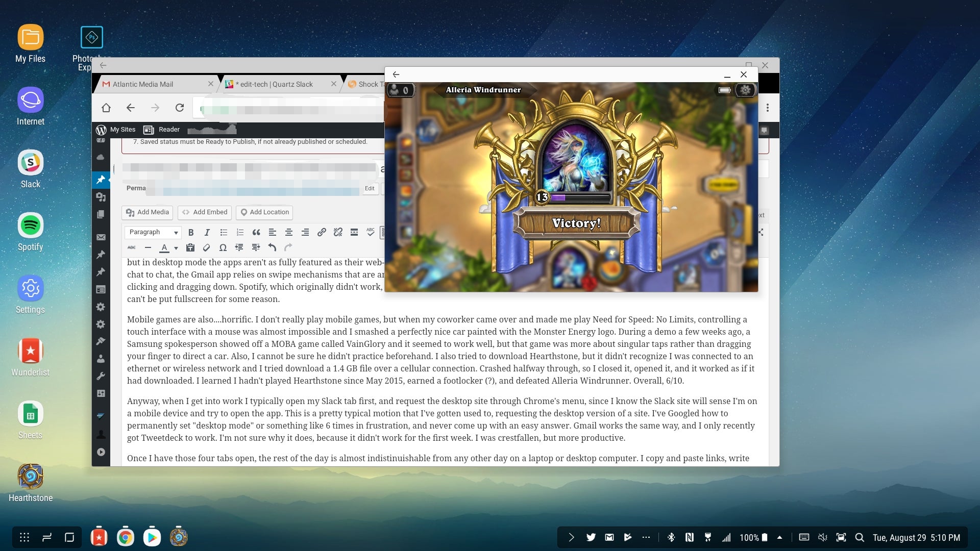Align text right in the editor
Viewport: 980px width, 551px height.
pyautogui.click(x=305, y=233)
